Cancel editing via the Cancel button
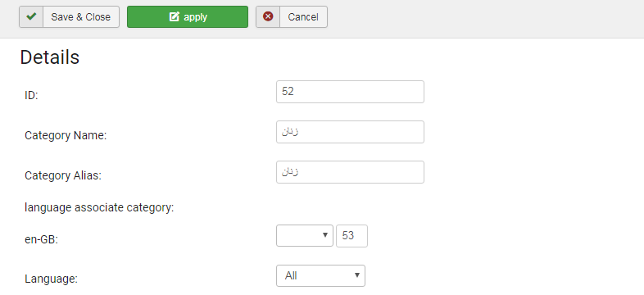644x295 pixels. (x=292, y=17)
